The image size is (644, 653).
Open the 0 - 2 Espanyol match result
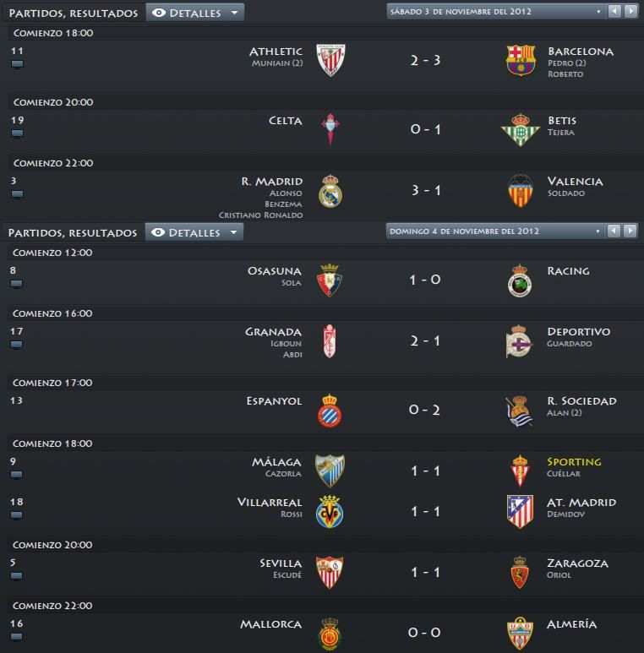424,410
